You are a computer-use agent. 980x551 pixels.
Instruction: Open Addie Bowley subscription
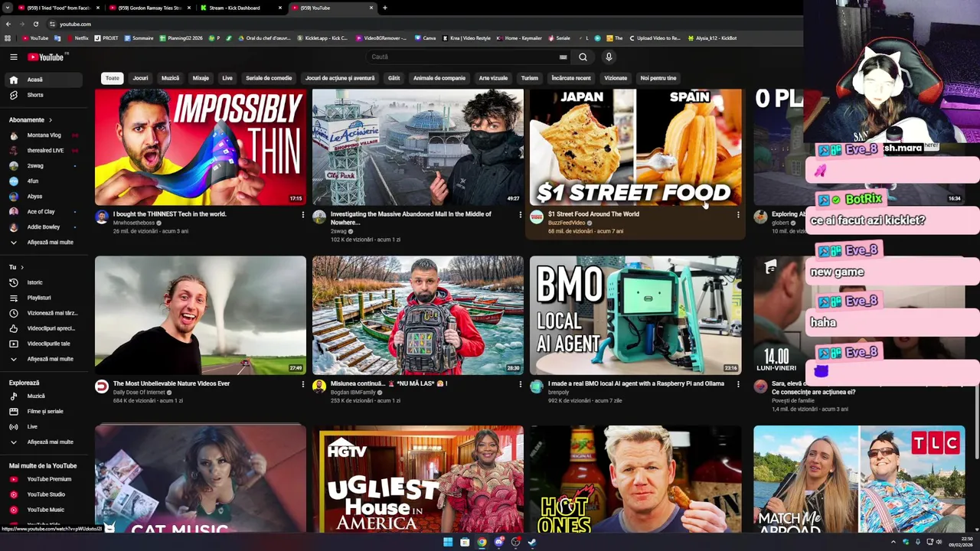tap(44, 227)
